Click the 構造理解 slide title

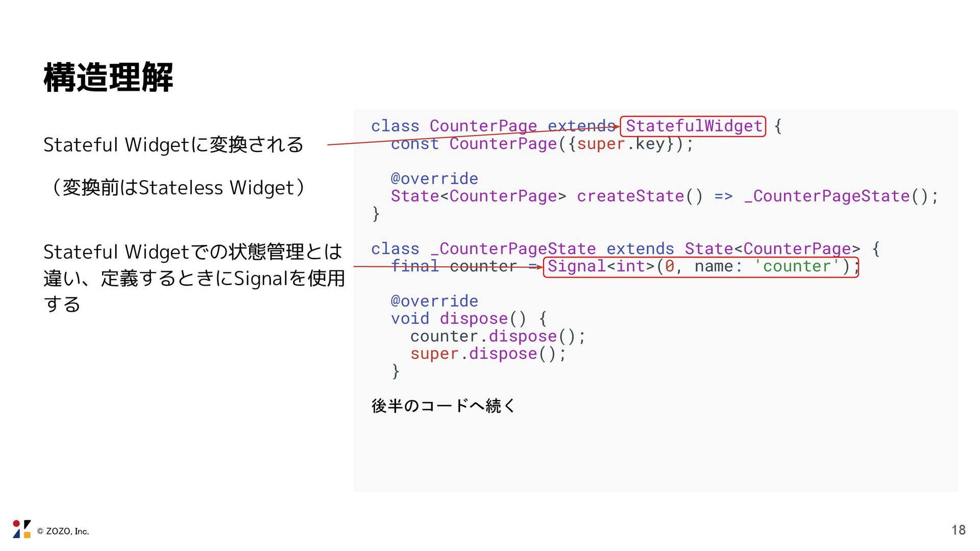tap(108, 78)
